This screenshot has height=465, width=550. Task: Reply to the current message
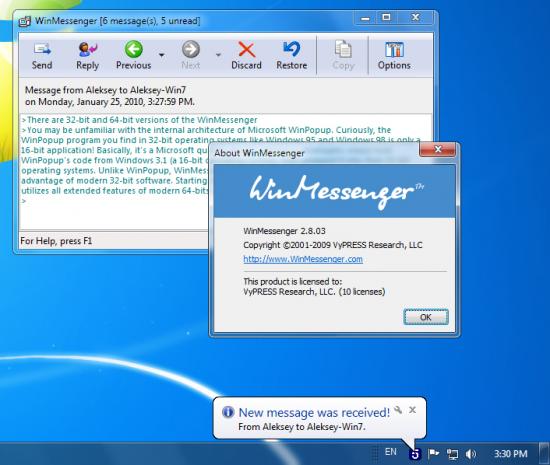tap(87, 56)
